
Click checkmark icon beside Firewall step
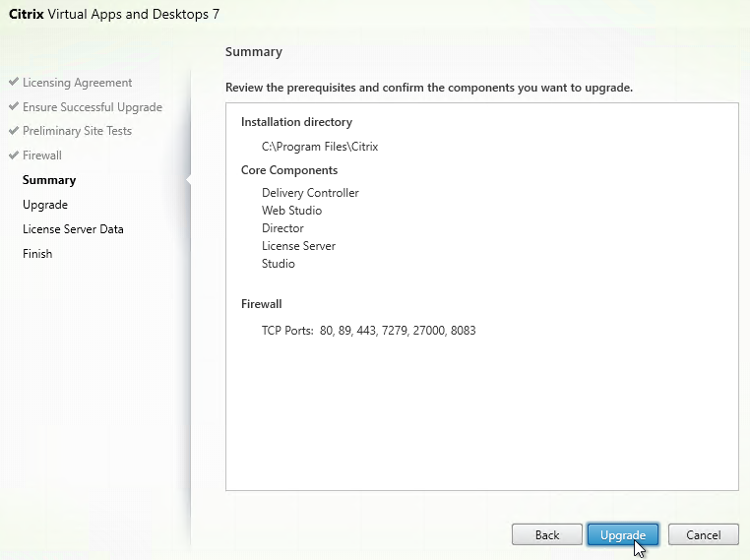tap(14, 156)
